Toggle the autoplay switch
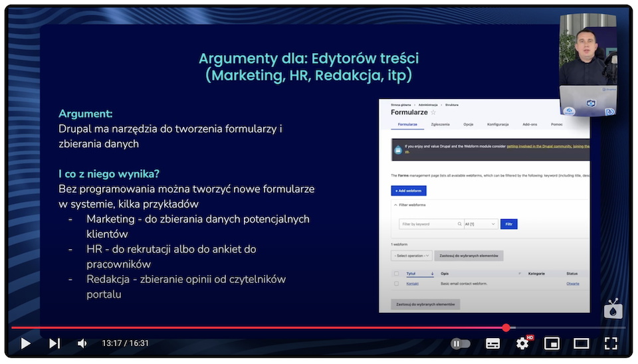 [460, 343]
